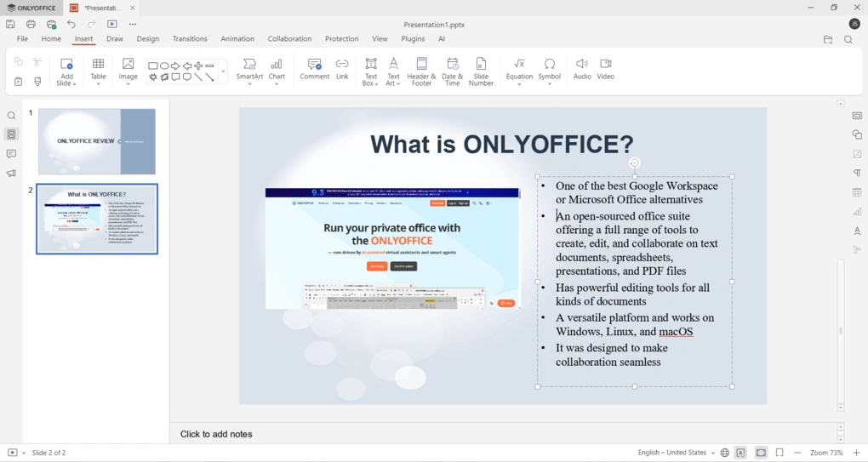Select the plus shape
The image size is (868, 462).
[198, 66]
